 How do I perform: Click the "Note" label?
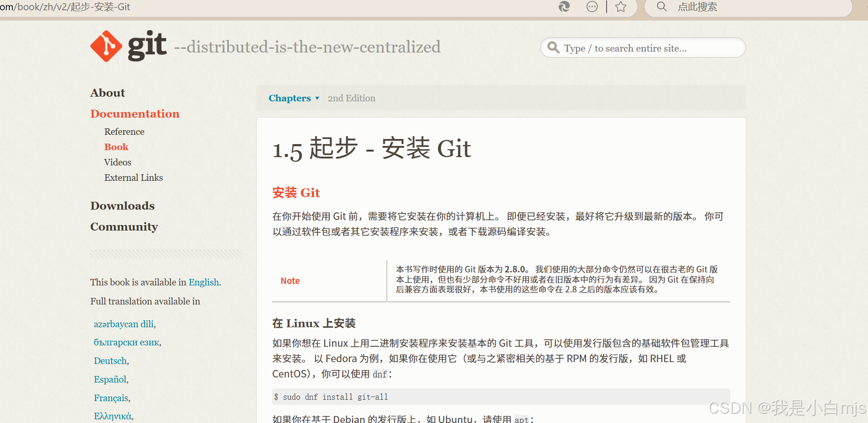click(x=290, y=281)
